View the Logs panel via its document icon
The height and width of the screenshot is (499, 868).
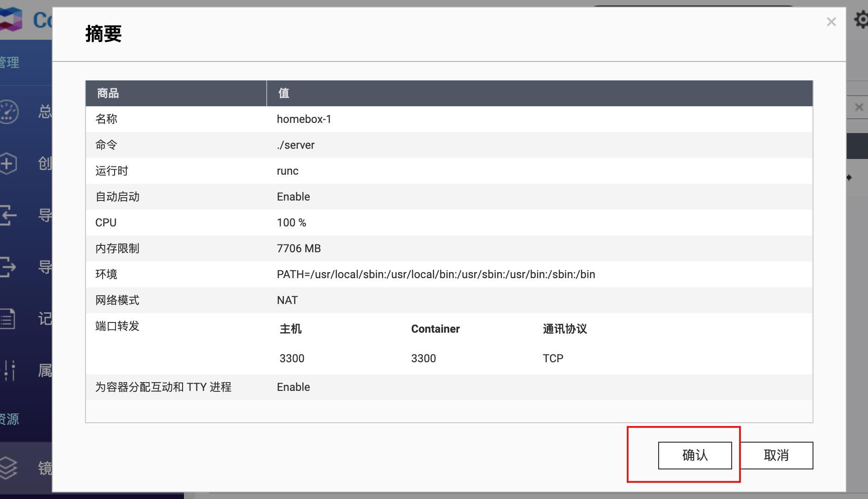[10, 317]
